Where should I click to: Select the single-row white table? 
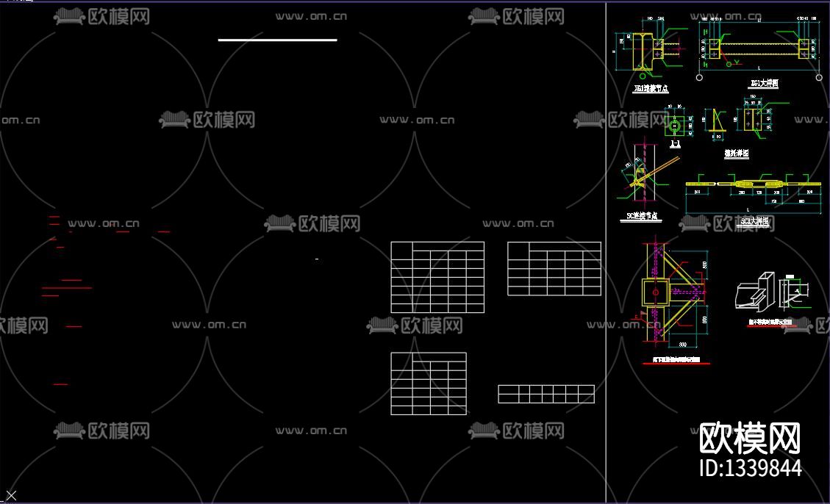(546, 394)
